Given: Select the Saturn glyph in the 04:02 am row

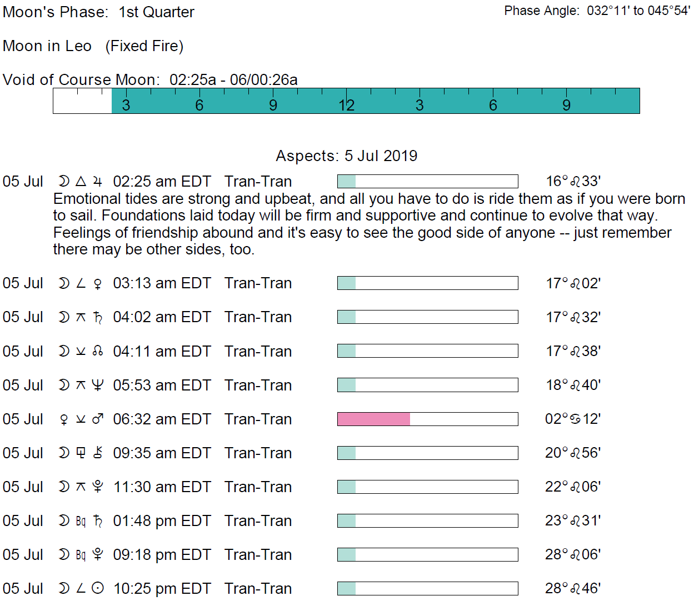Looking at the screenshot, I should coord(98,317).
